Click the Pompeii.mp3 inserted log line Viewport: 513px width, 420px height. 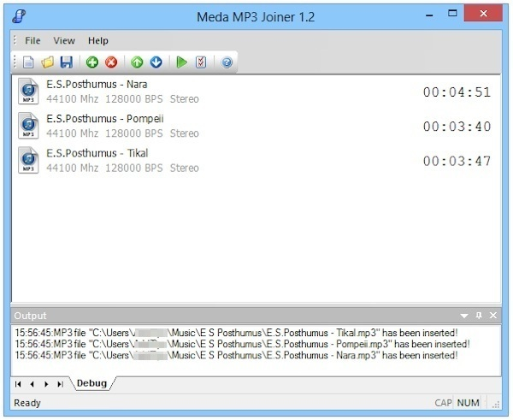(243, 344)
